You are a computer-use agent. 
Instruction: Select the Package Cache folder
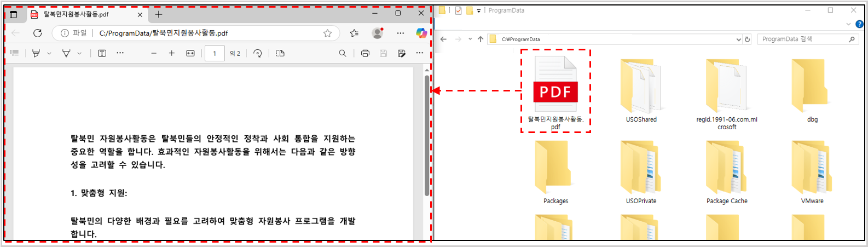[727, 173]
